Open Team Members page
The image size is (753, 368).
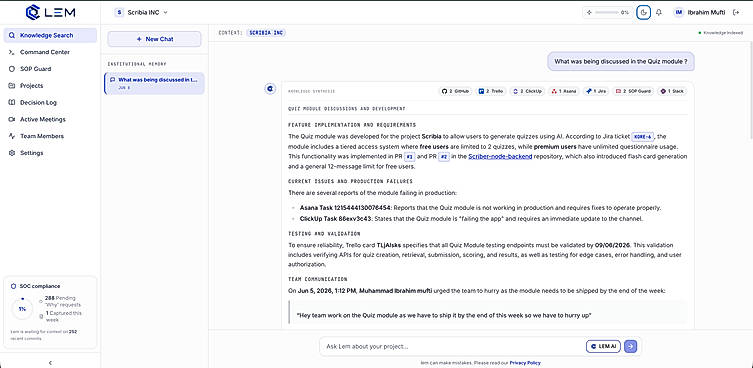point(50,136)
